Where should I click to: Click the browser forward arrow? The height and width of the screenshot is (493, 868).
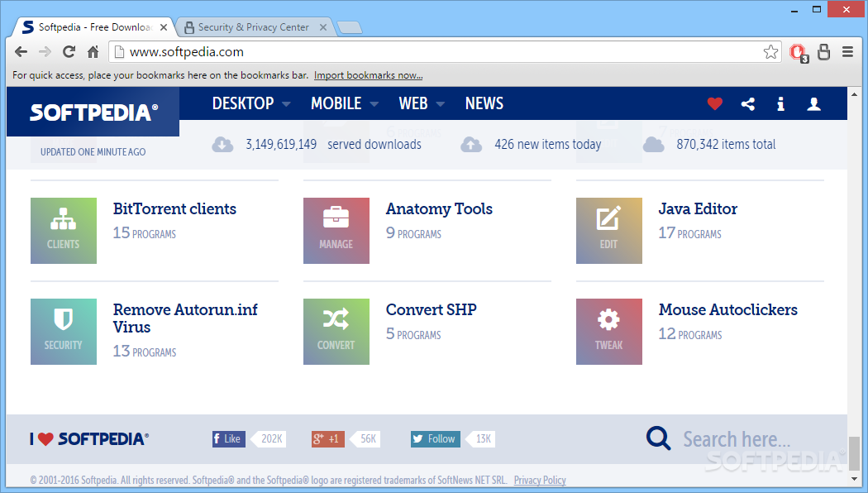point(45,52)
